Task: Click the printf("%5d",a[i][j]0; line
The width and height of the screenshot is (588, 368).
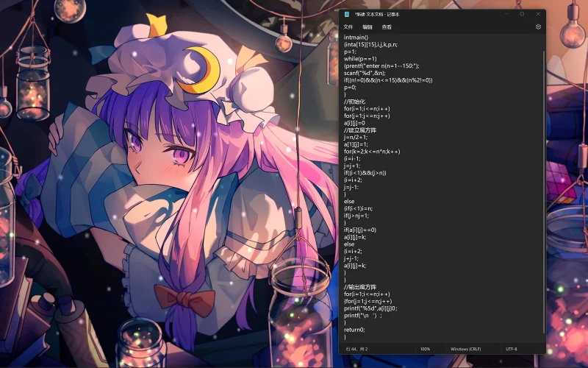Action: (370, 308)
